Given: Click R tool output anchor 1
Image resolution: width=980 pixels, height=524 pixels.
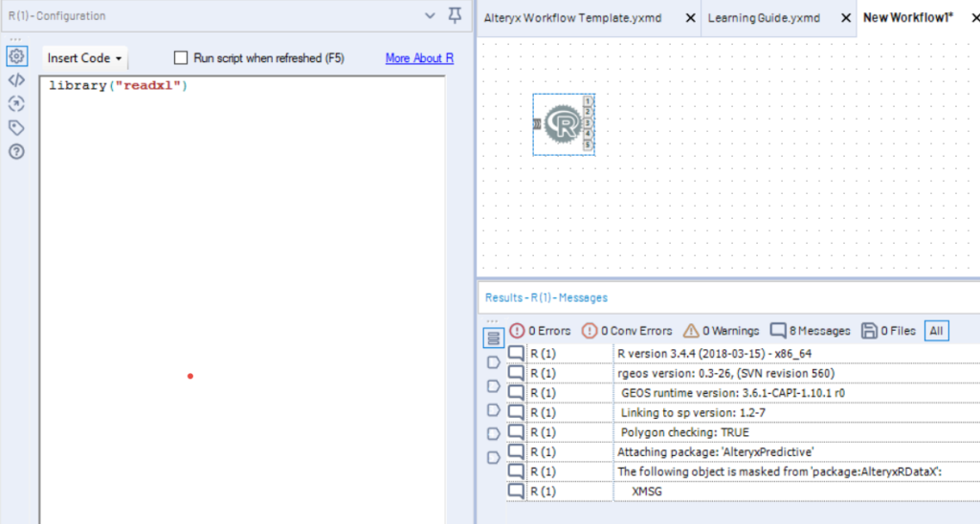Looking at the screenshot, I should tap(588, 101).
